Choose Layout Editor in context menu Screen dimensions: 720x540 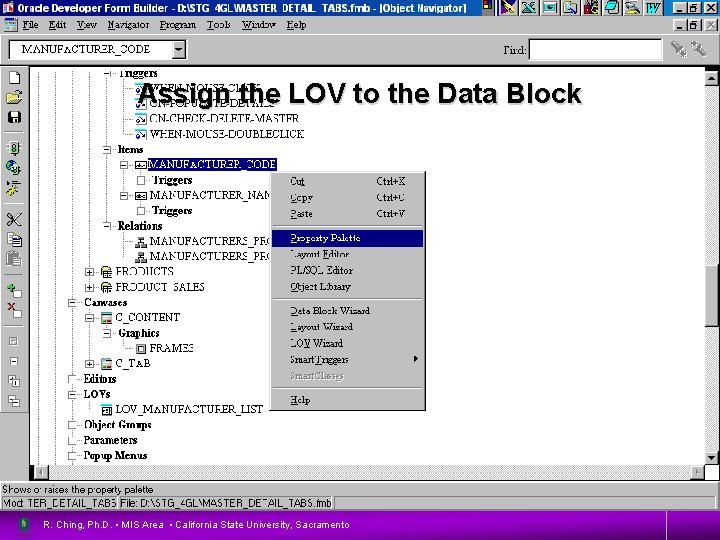[348, 254]
